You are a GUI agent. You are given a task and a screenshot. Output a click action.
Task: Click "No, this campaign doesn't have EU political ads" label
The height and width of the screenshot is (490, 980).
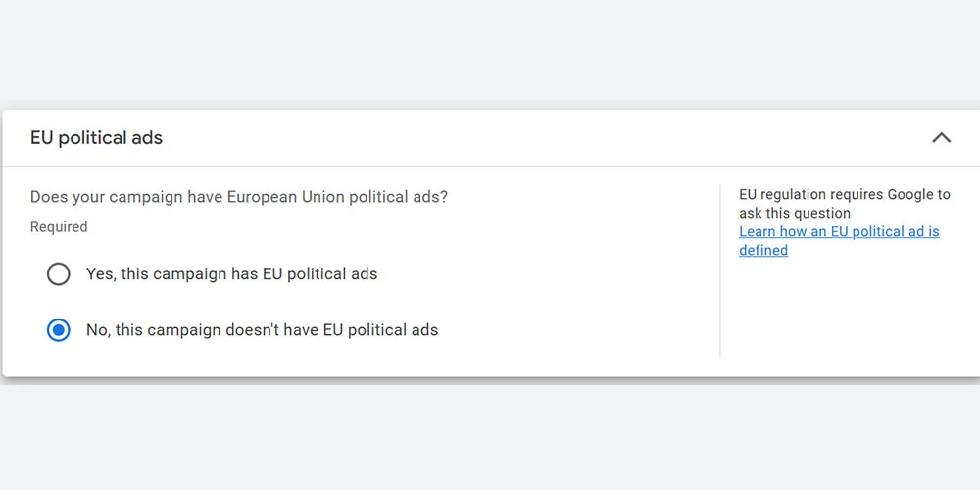[x=262, y=330]
